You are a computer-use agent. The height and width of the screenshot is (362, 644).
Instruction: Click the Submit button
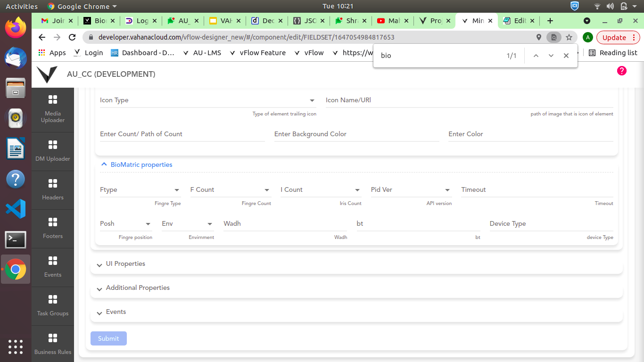[x=108, y=338]
